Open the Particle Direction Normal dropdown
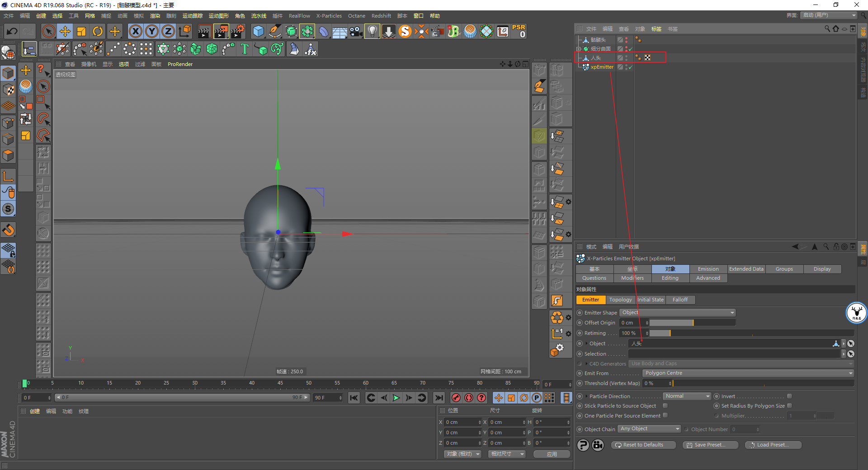The image size is (868, 470). pyautogui.click(x=687, y=396)
